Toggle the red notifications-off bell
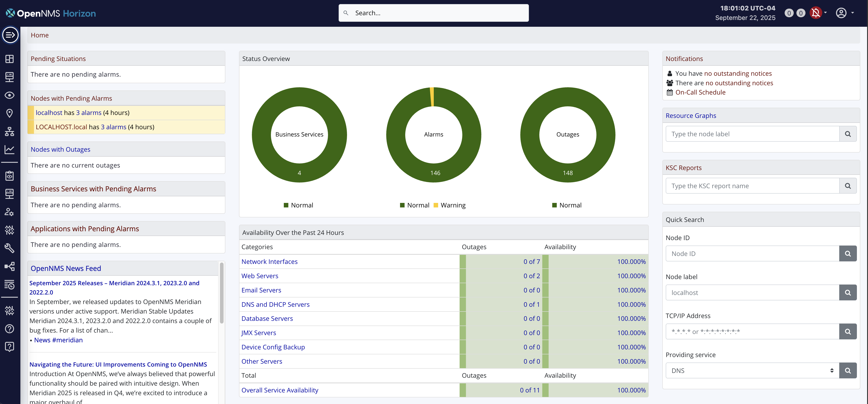868x404 pixels. 816,13
